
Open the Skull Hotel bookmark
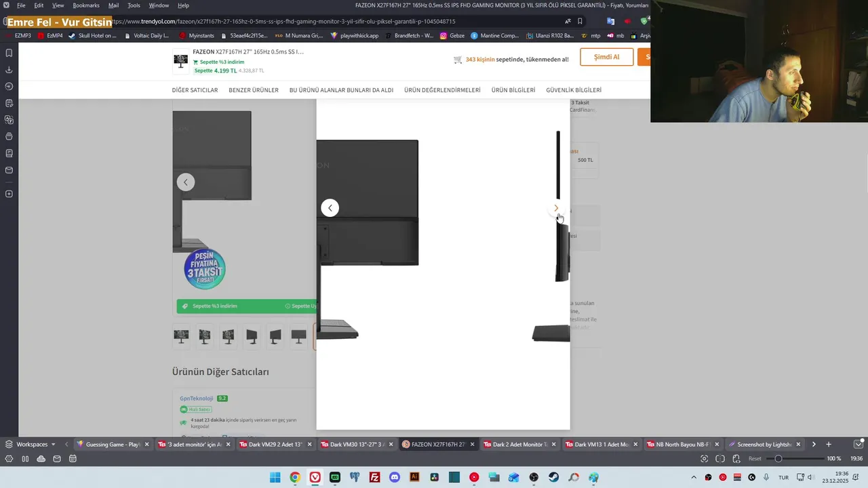(x=92, y=35)
